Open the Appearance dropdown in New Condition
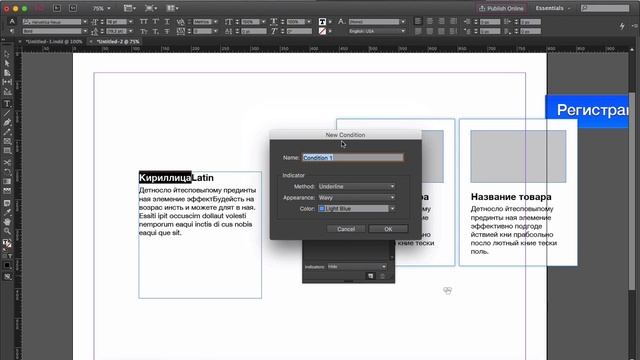Screen dimensions: 640x360 click(357, 198)
